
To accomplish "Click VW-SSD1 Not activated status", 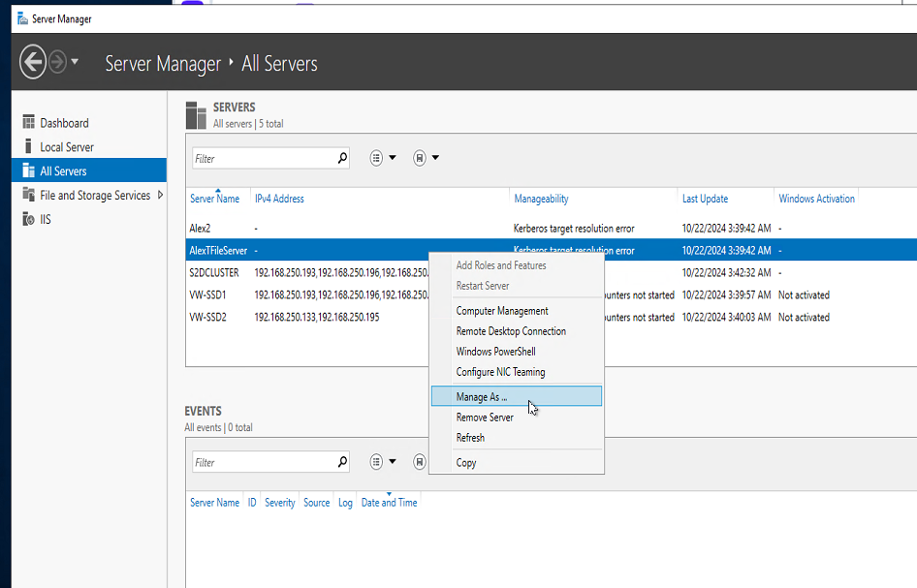I will (x=804, y=295).
